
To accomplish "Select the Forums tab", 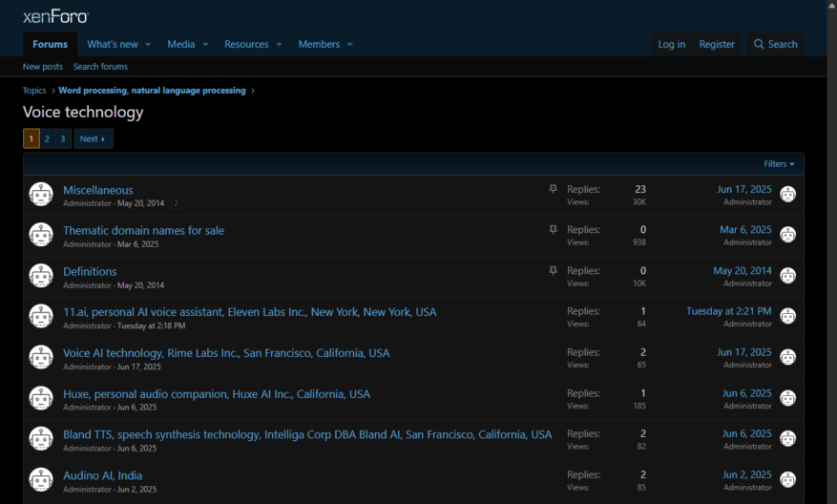I will 51,44.
